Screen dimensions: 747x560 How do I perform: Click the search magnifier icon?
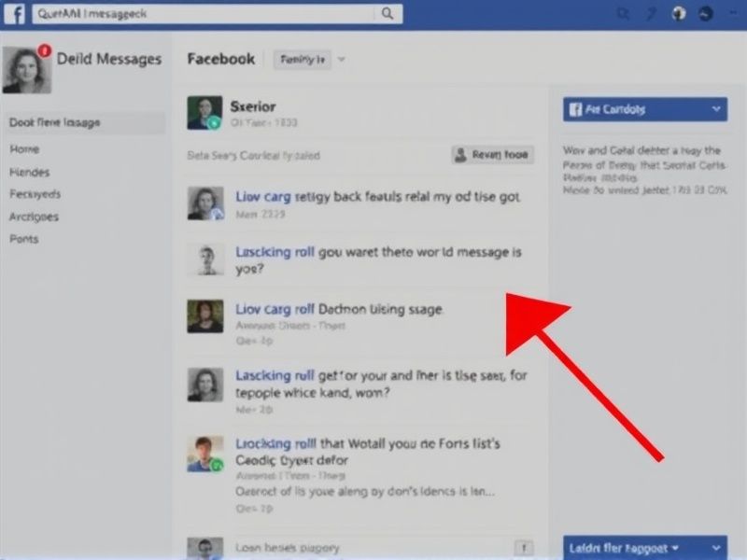coord(388,14)
